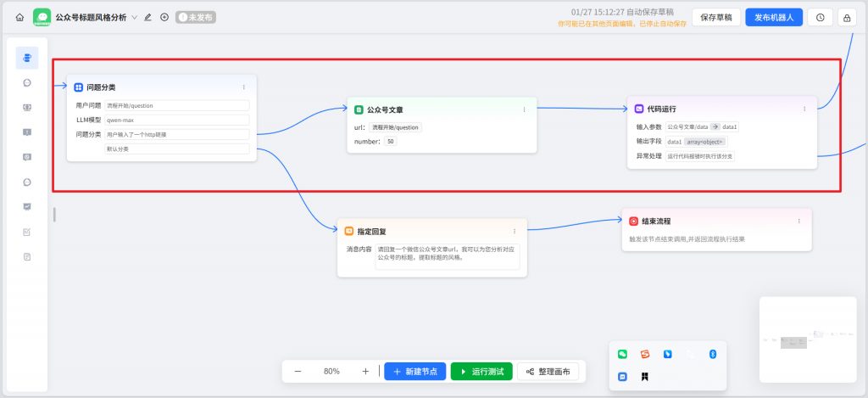Open 代码运行 node more-options menu

click(x=804, y=109)
